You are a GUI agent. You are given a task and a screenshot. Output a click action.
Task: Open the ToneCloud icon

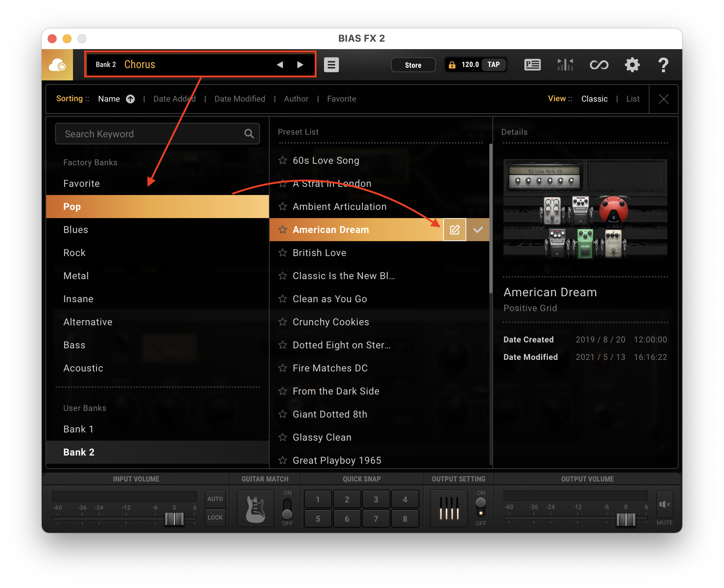tap(57, 65)
